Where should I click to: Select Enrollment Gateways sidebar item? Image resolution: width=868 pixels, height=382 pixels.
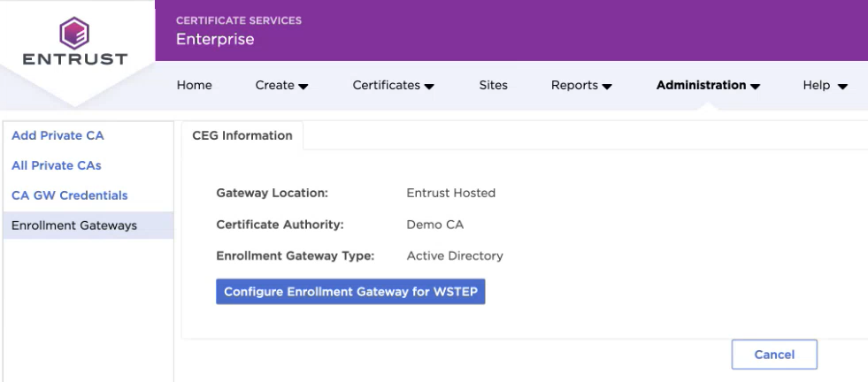(x=74, y=225)
